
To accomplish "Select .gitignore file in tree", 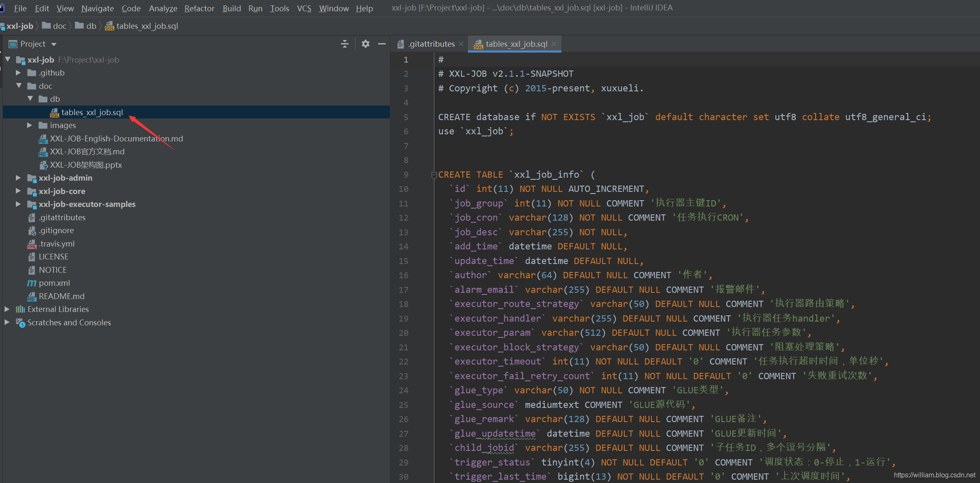I will tap(56, 230).
